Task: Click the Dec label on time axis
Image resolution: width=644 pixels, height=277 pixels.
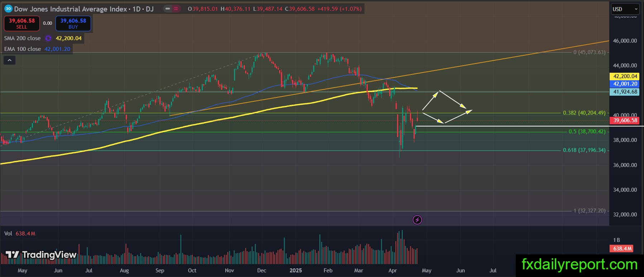Action: [262, 271]
